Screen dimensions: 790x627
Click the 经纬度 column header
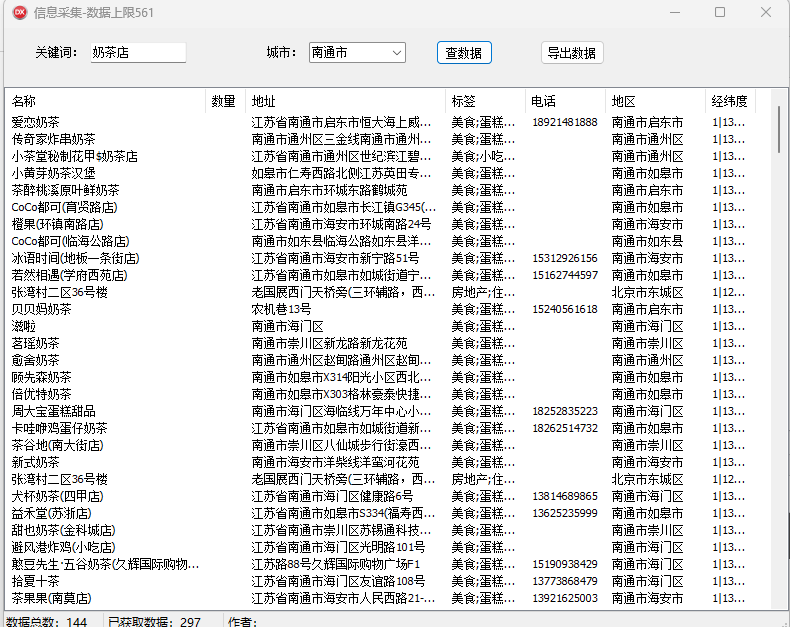point(729,101)
